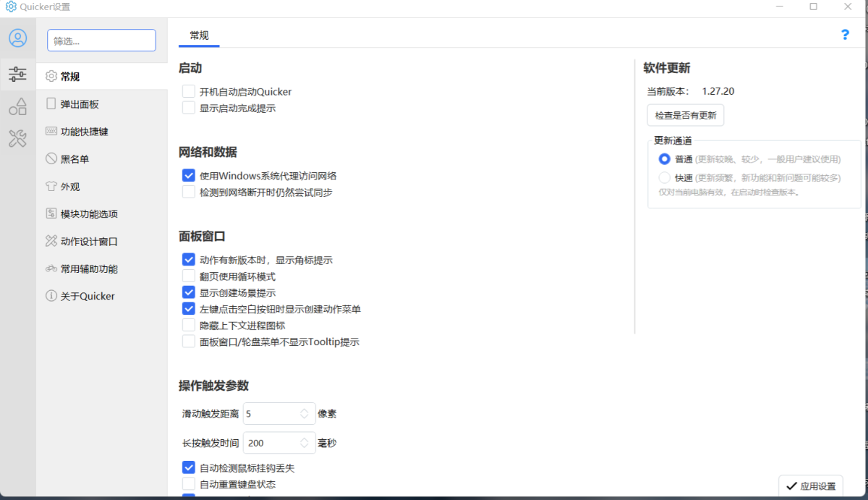The width and height of the screenshot is (868, 500).
Task: Open the wrench tools icon in sidebar
Action: click(x=17, y=138)
